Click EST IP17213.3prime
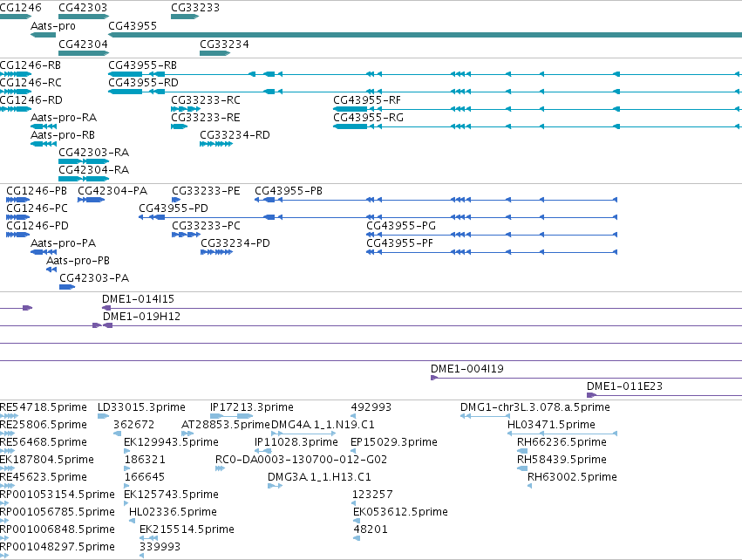Image resolution: width=742 pixels, height=560 pixels. click(252, 407)
